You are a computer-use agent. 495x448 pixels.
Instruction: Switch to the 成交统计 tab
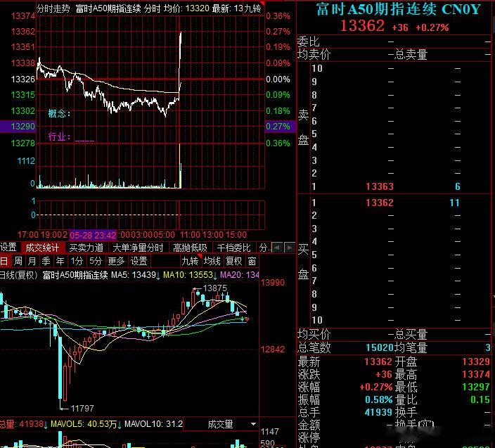pyautogui.click(x=42, y=248)
